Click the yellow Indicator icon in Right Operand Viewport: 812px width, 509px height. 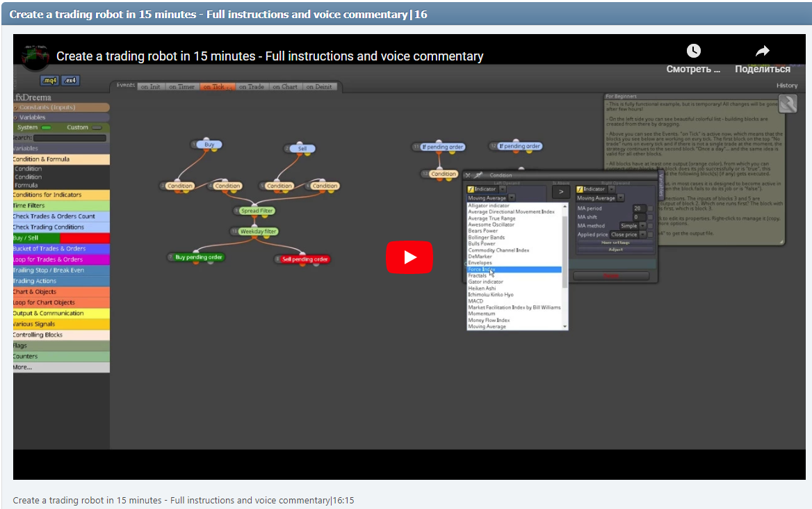tap(580, 189)
